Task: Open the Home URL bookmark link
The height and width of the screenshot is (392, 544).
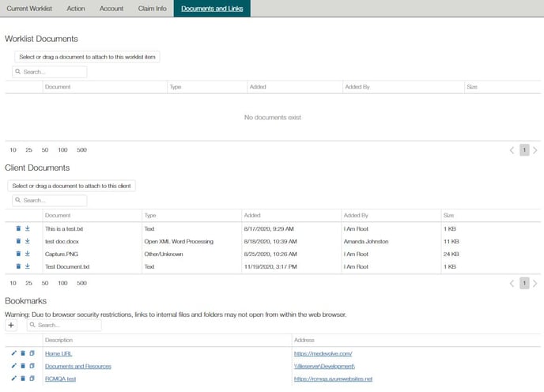Action: pos(59,353)
